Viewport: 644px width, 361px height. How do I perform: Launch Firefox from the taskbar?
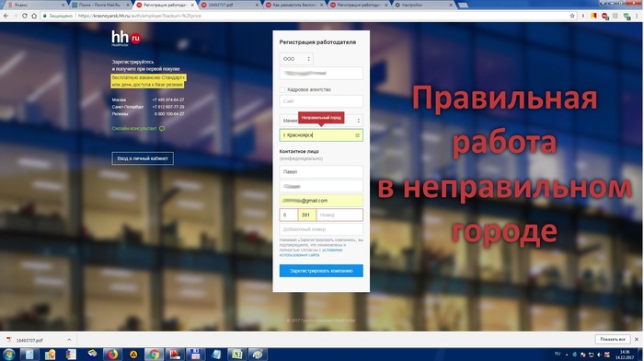tap(112, 354)
